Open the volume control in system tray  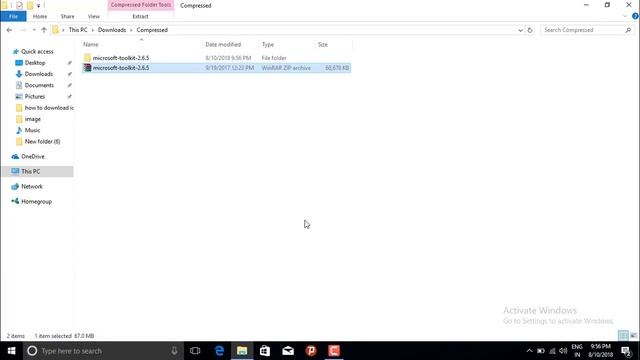(x=563, y=351)
